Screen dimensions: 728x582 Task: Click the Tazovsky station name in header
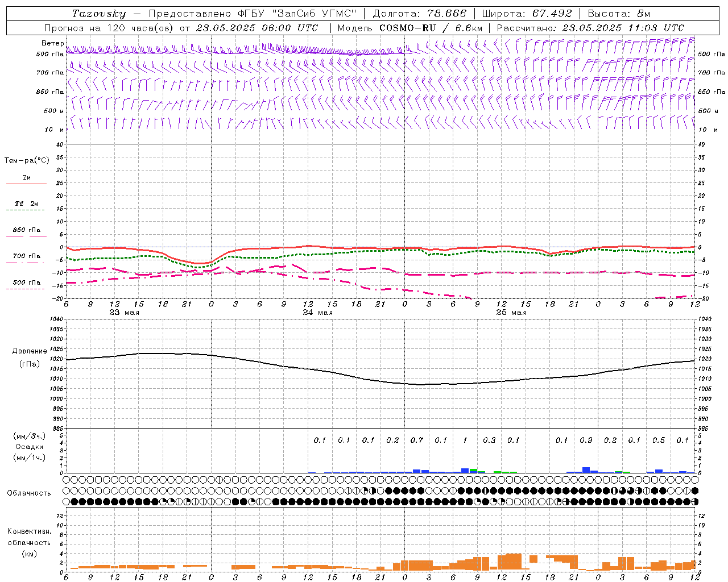pyautogui.click(x=99, y=14)
